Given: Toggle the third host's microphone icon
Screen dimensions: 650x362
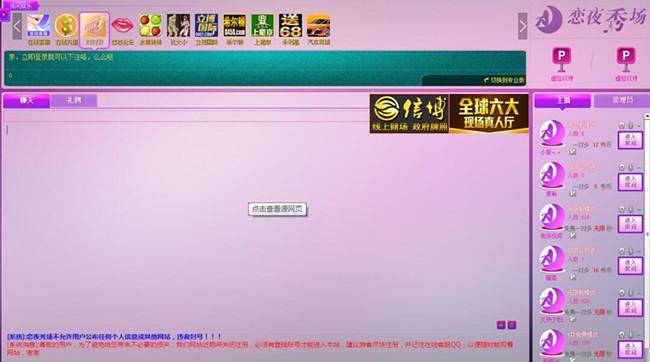Looking at the screenshot, I should [x=631, y=209].
